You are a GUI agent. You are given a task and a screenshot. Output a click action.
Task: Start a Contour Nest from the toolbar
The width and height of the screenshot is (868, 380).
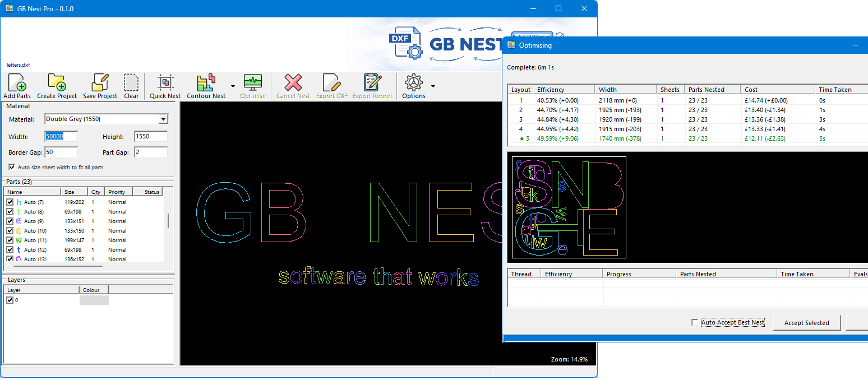tap(206, 83)
